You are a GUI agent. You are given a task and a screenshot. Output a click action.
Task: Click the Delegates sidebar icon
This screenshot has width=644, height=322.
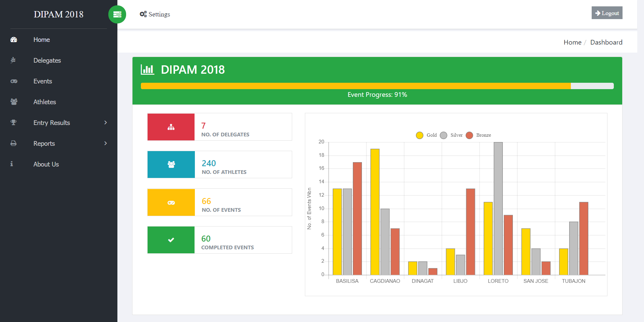(x=13, y=60)
